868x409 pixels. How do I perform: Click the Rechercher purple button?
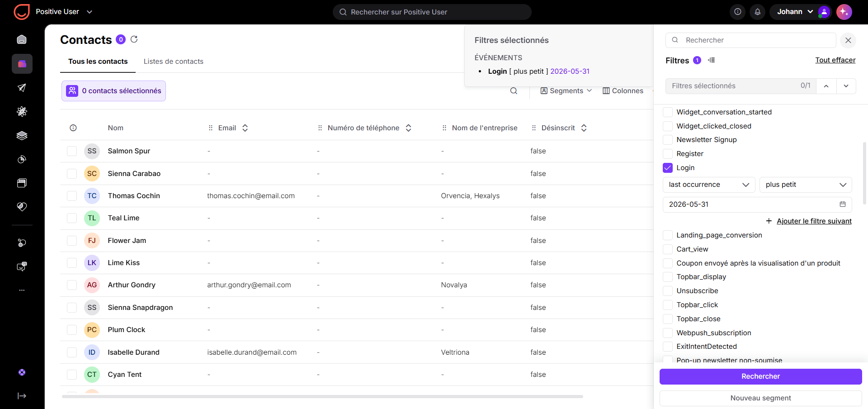tap(760, 376)
